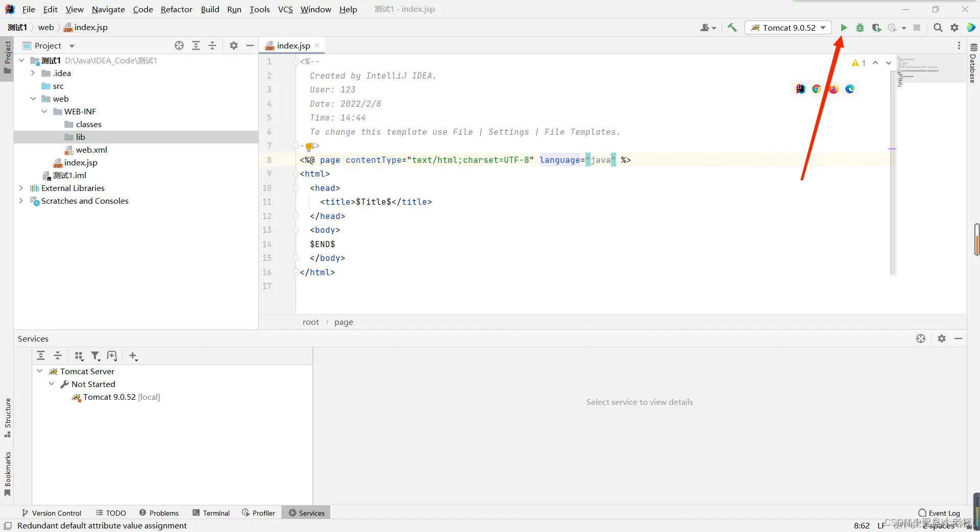Viewport: 980px width, 532px height.
Task: Expand all services in Services toolbar
Action: coord(41,356)
